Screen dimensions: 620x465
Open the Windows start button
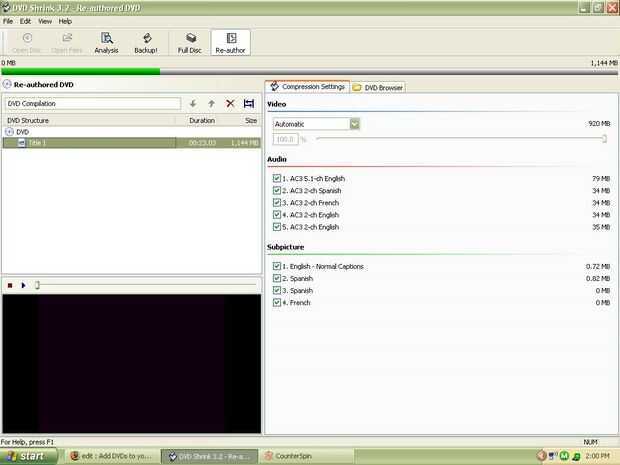[x=28, y=456]
